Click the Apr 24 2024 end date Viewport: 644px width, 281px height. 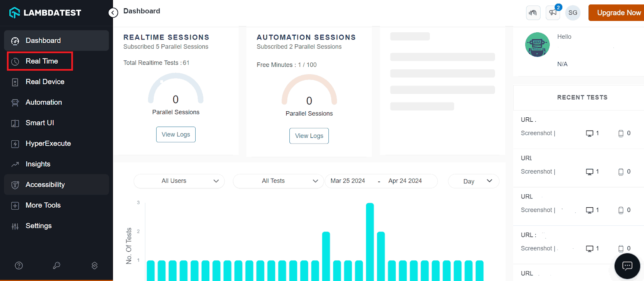coord(405,181)
